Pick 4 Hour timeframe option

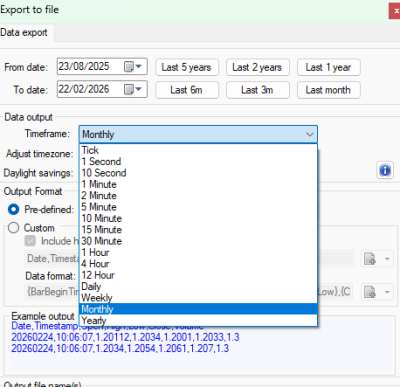click(x=198, y=264)
